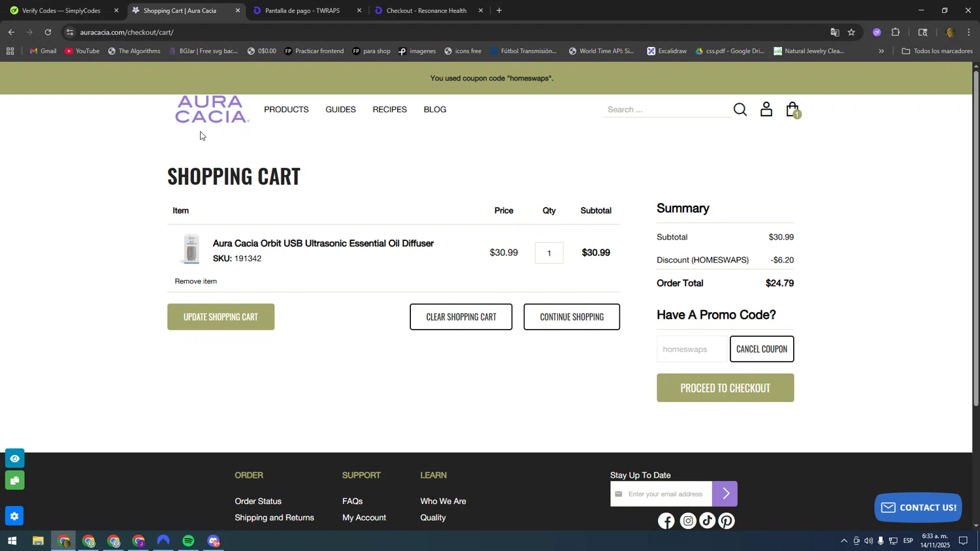
Task: Click the quantity input field
Action: coord(549,253)
